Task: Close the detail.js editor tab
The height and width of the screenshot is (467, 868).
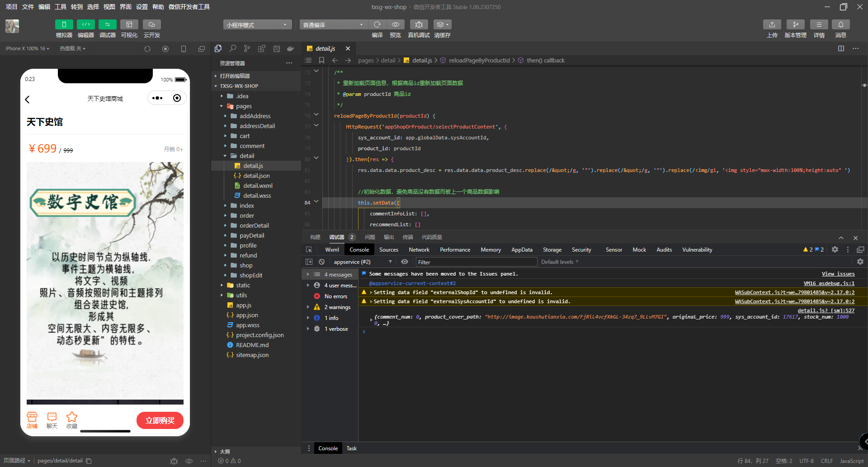Action: click(x=348, y=48)
